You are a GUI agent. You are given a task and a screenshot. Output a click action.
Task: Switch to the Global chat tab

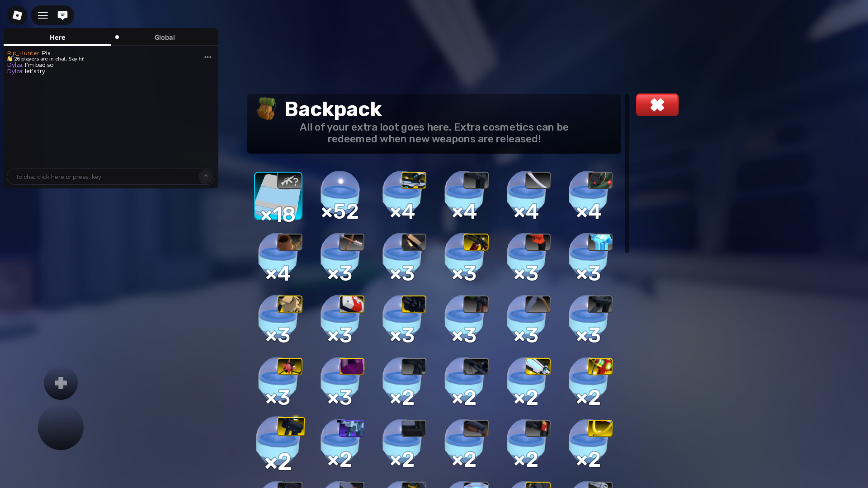point(165,38)
